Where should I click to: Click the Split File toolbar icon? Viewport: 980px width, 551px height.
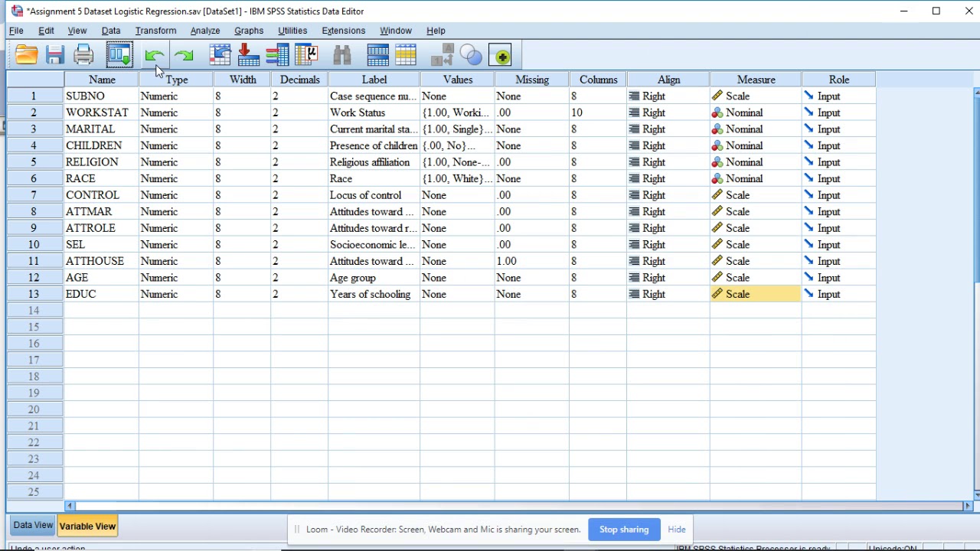coord(377,55)
